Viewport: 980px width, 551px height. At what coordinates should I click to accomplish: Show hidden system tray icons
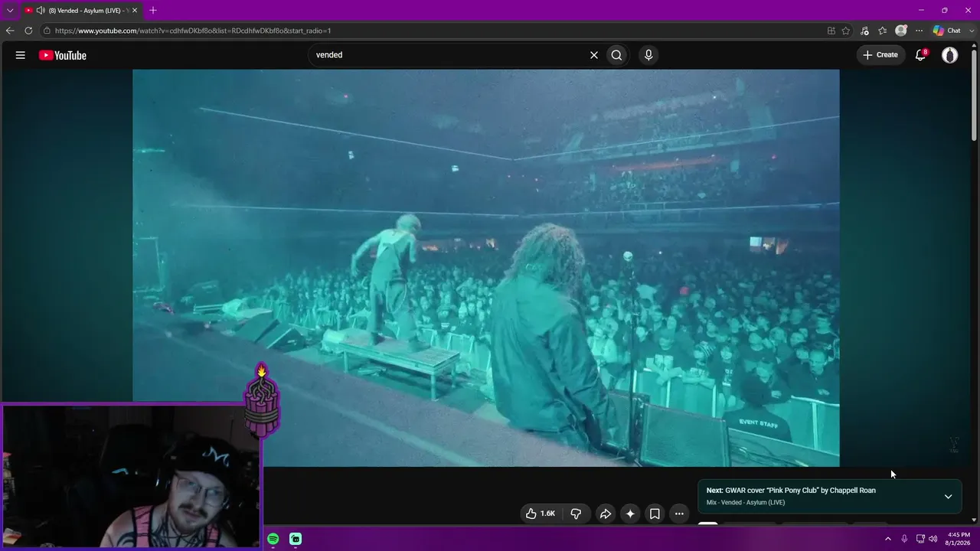point(888,539)
